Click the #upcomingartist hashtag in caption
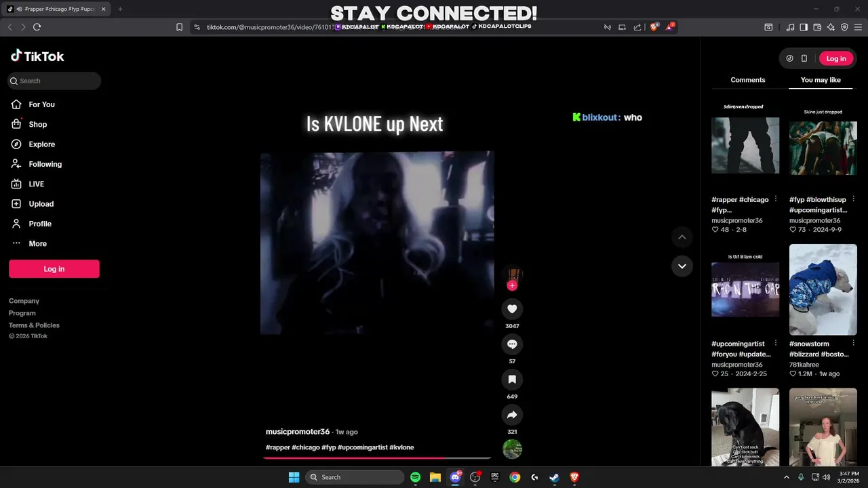Screen dimensions: 868x488 [362, 447]
